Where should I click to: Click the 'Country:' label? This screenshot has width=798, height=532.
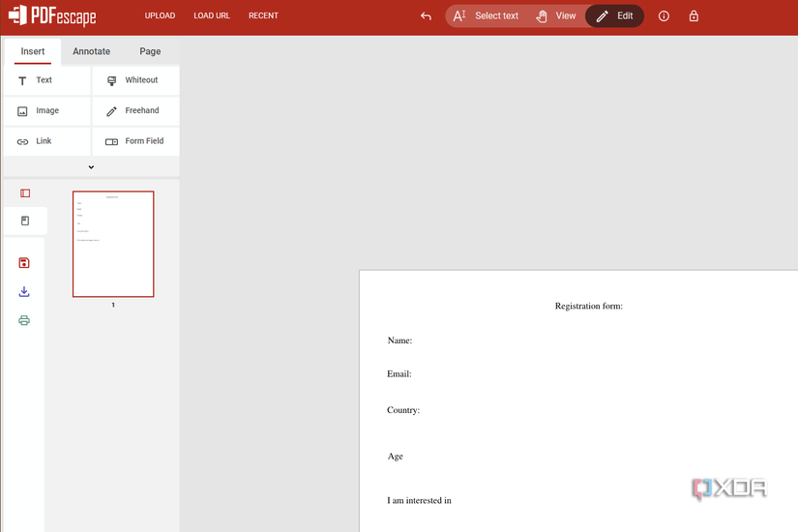tap(403, 410)
